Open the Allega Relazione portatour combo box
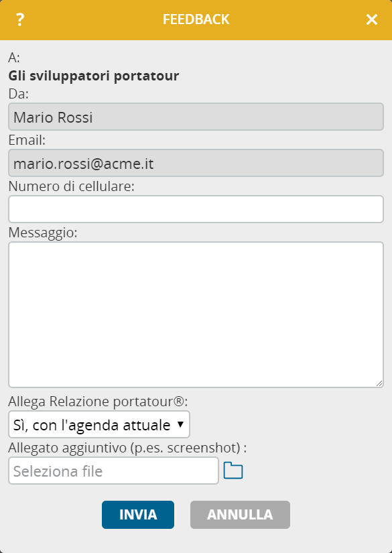Image resolution: width=392 pixels, height=553 pixels. coord(99,424)
